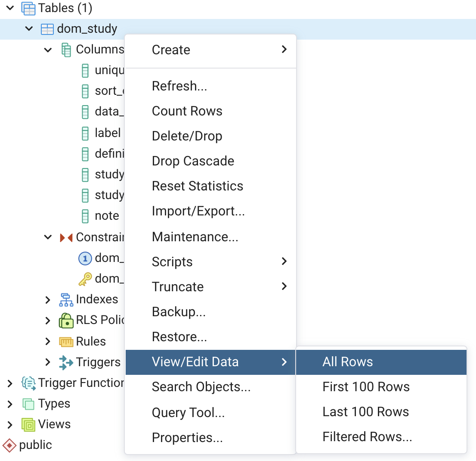The width and height of the screenshot is (476, 461).
Task: Click the Constraints node icon
Action: click(x=66, y=237)
